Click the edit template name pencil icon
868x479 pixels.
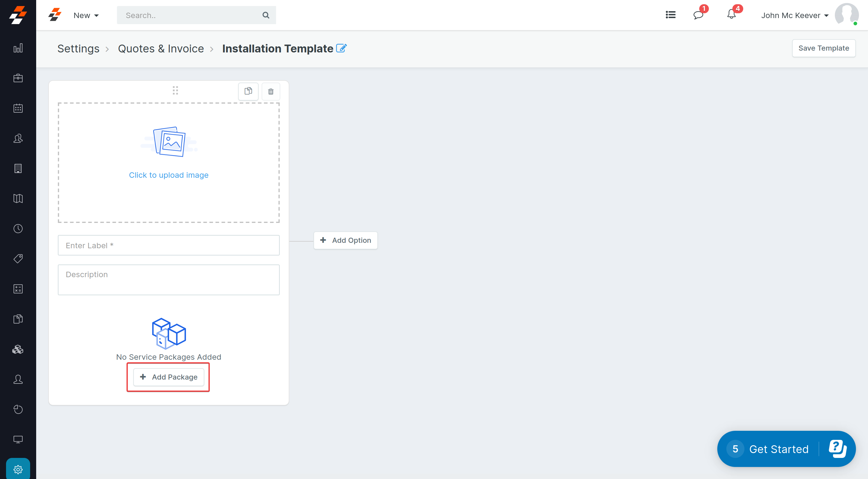point(341,48)
